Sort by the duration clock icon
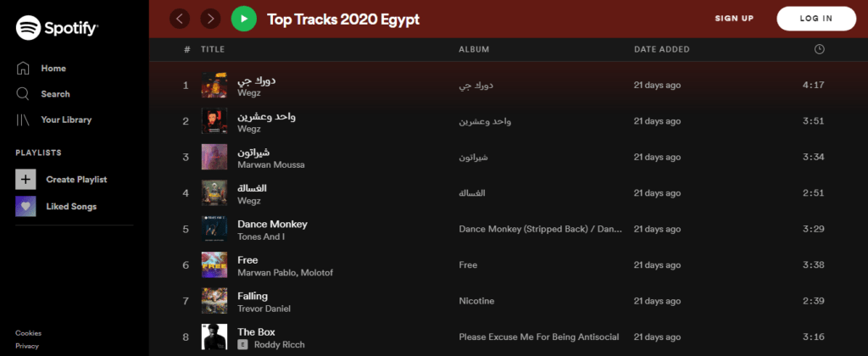 coord(819,49)
